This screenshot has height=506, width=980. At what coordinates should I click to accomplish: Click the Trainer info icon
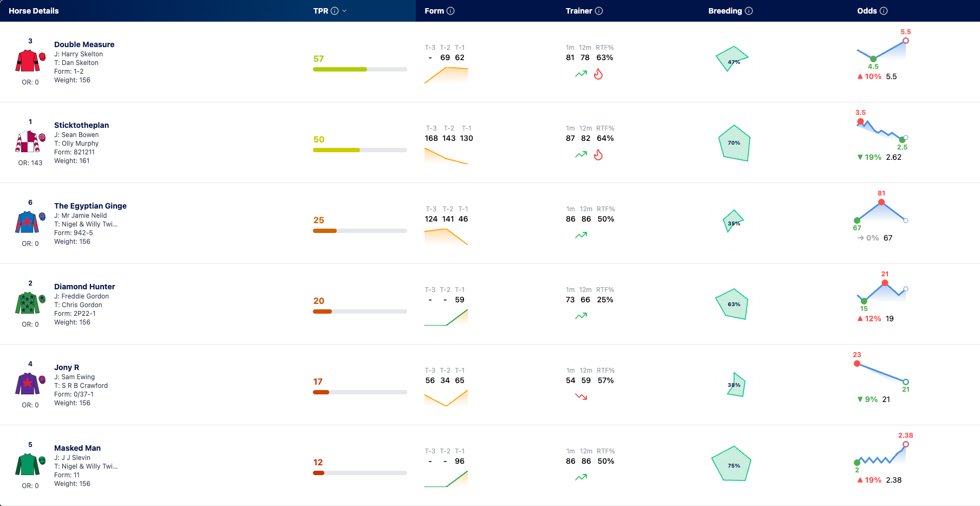click(599, 11)
